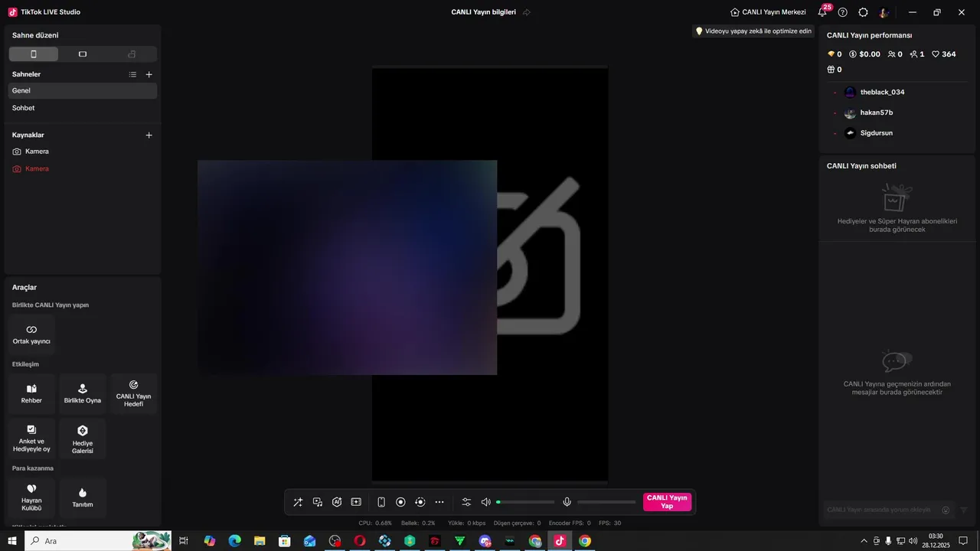Adjust the microphone level slider
980x551 pixels.
pyautogui.click(x=606, y=502)
